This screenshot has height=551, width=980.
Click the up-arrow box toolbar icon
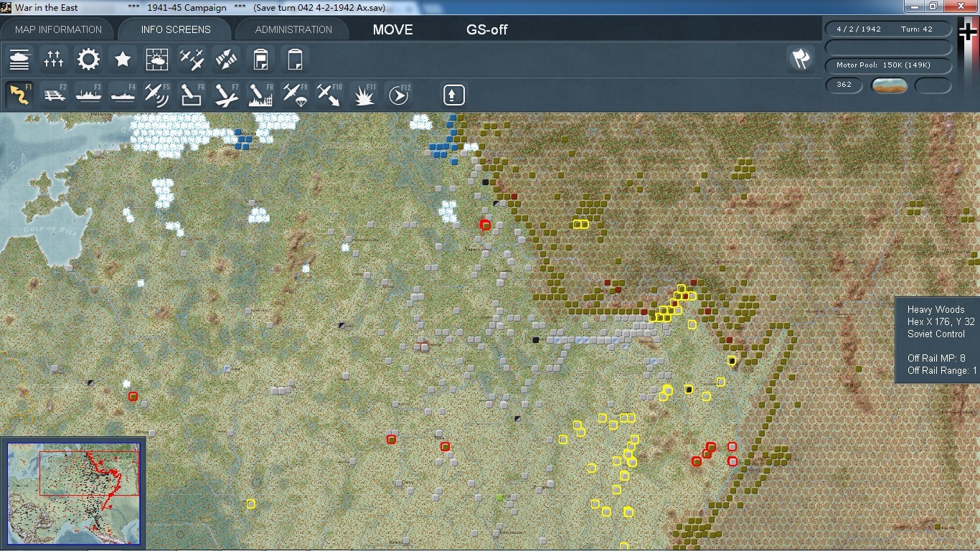point(453,95)
